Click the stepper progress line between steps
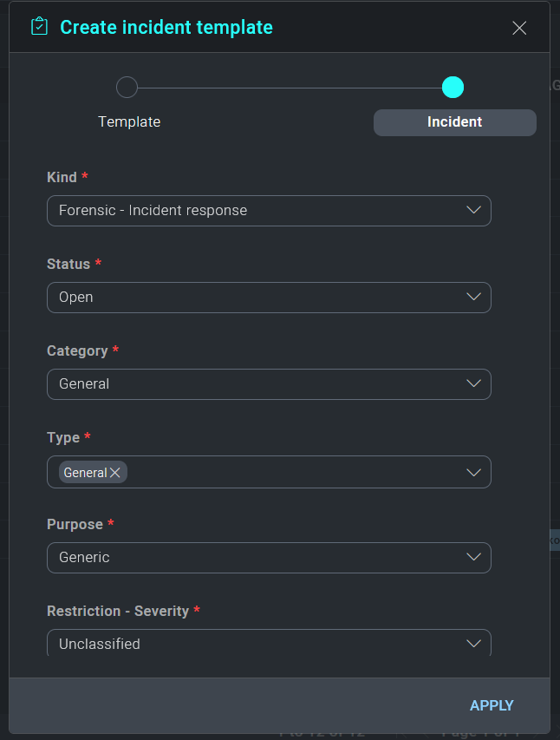This screenshot has width=560, height=740. 290,87
